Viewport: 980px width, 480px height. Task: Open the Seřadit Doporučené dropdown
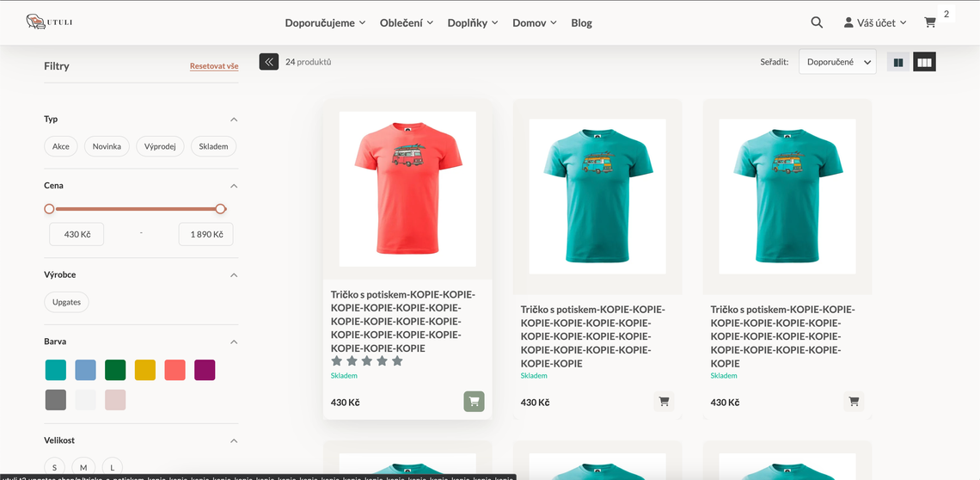point(837,62)
